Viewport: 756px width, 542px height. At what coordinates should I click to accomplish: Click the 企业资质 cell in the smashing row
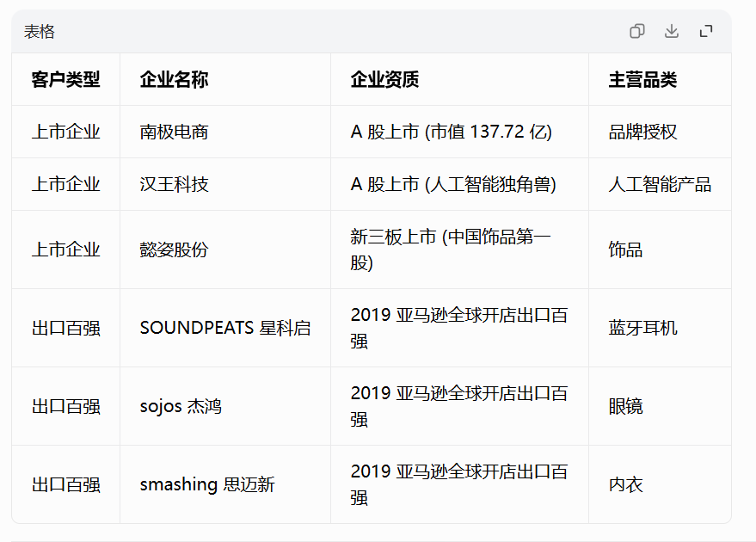459,484
